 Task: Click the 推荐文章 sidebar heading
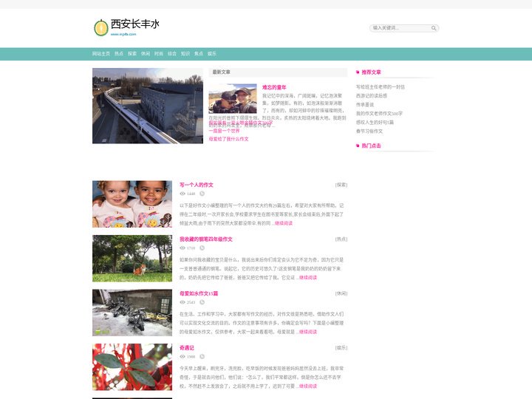tap(371, 72)
